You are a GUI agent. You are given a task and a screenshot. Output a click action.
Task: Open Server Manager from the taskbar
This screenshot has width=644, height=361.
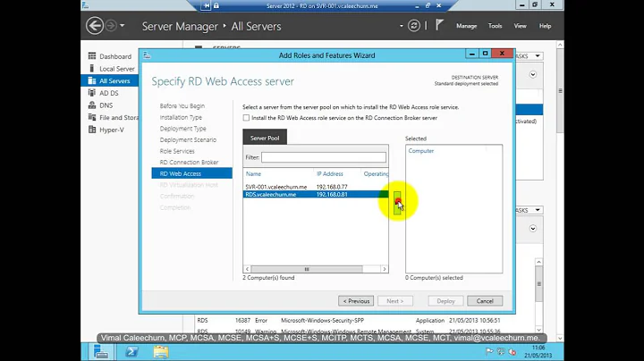(x=100, y=351)
